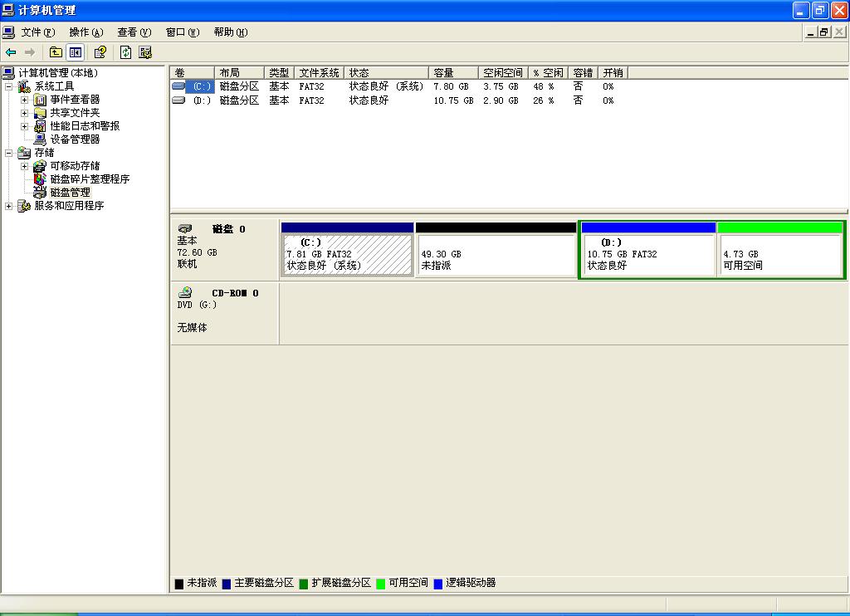The height and width of the screenshot is (616, 850).
Task: Select the D: 10.75 GB logical drive block
Action: pyautogui.click(x=648, y=249)
